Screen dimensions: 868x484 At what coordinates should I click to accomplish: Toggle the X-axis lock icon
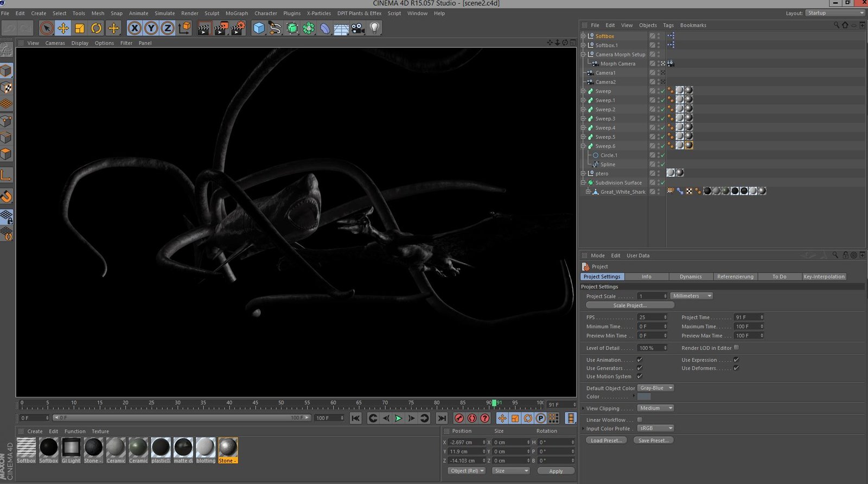[x=135, y=28]
